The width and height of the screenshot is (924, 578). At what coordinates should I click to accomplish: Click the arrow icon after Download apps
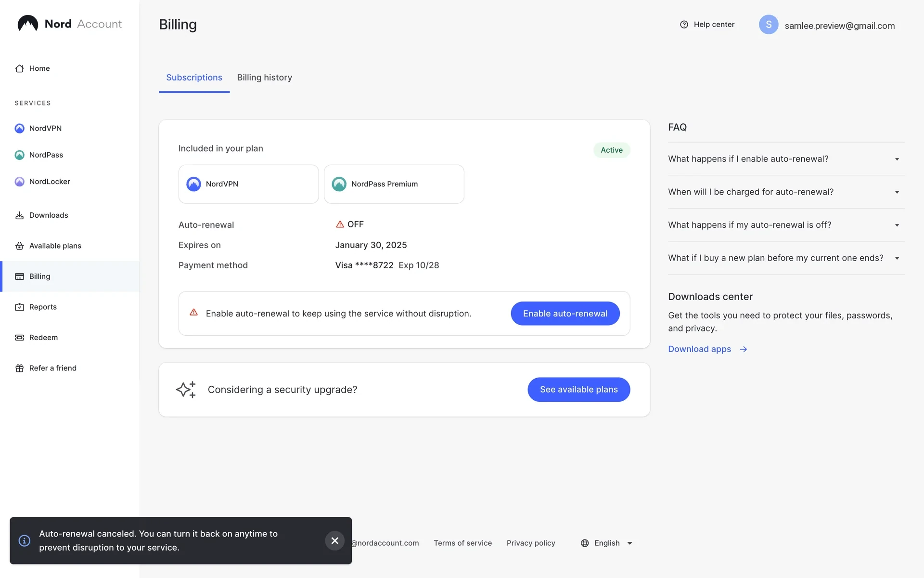(x=744, y=349)
